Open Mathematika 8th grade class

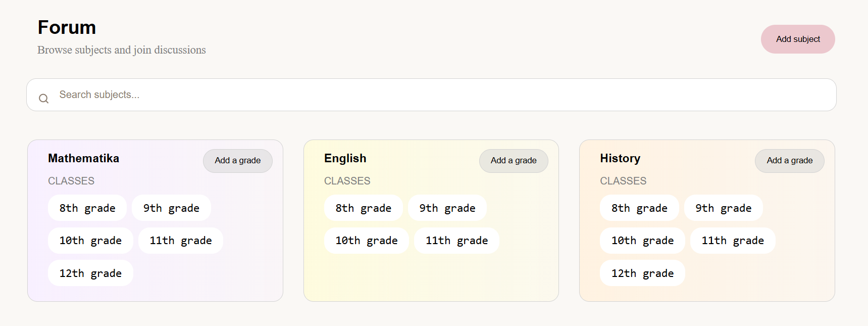pyautogui.click(x=87, y=208)
